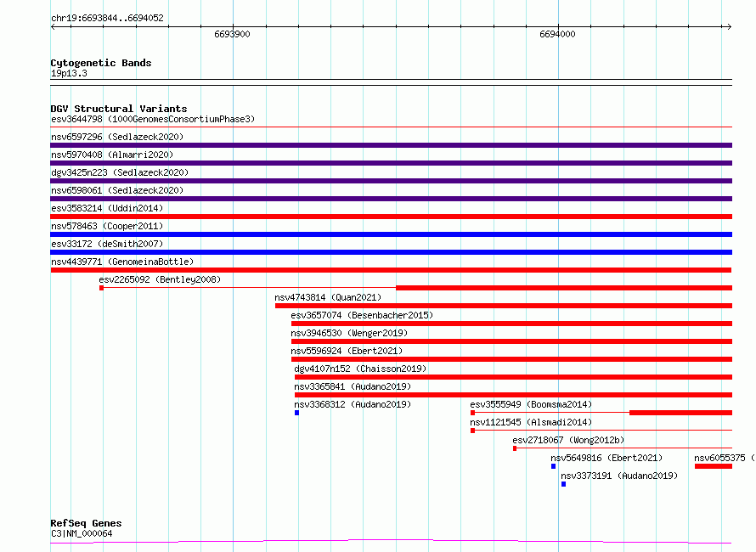The height and width of the screenshot is (552, 756).
Task: Click the nsv3365841 (Audano2019) label
Action: click(x=353, y=386)
